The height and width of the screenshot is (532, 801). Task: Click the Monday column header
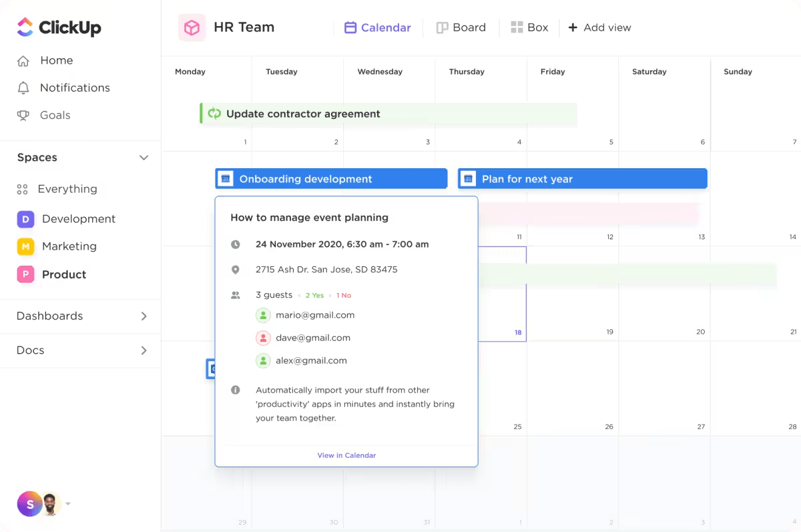(x=190, y=71)
